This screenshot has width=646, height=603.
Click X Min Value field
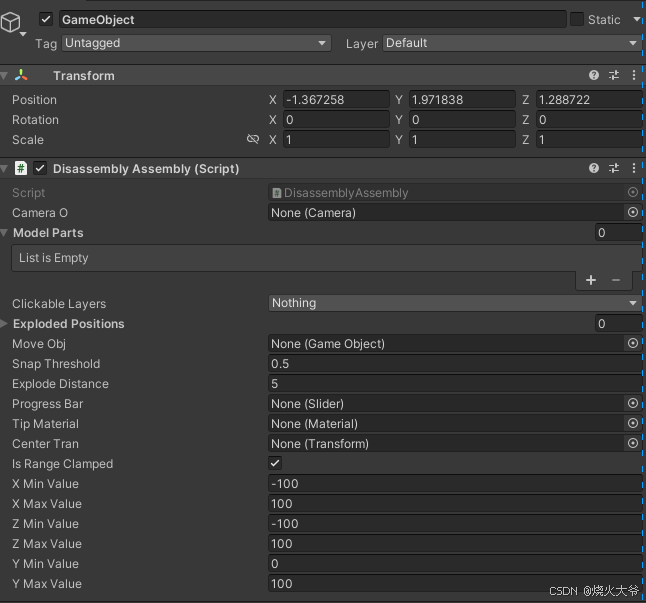(455, 484)
